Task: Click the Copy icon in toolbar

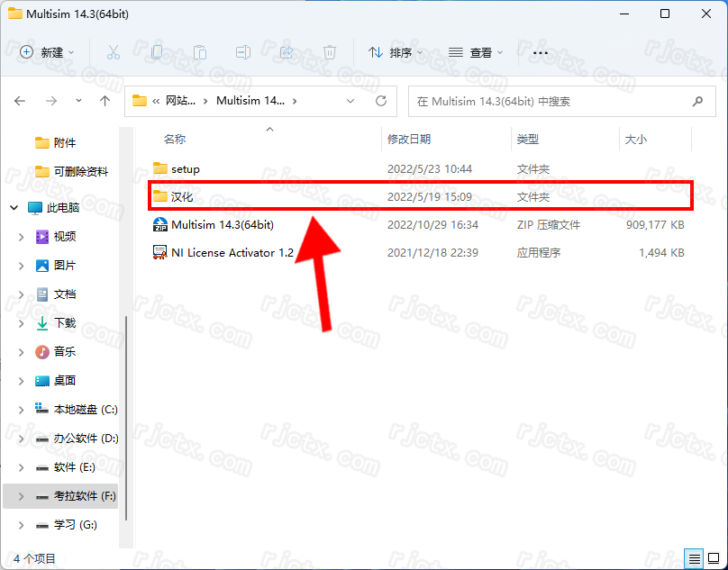Action: [157, 52]
